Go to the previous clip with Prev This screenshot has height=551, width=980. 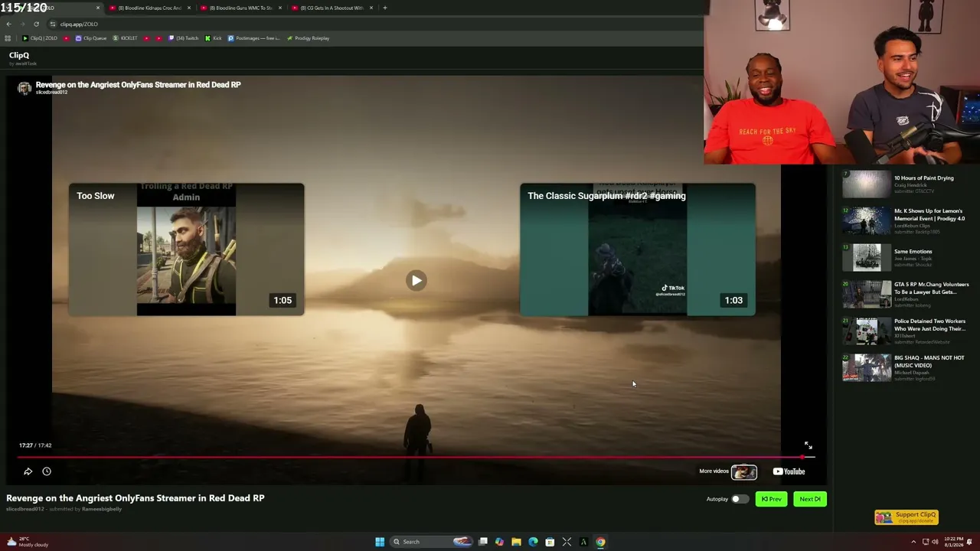(771, 499)
